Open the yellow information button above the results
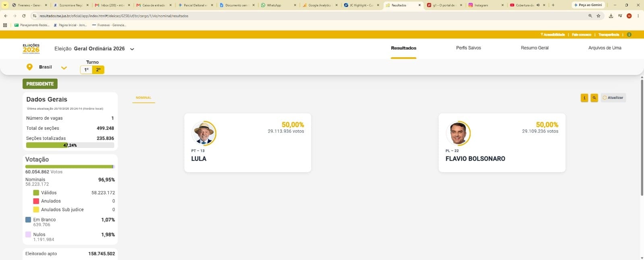The height and width of the screenshot is (260, 644). point(584,98)
